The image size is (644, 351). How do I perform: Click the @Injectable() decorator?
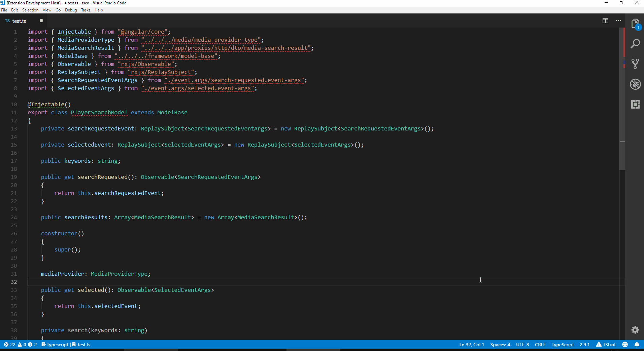coord(49,104)
